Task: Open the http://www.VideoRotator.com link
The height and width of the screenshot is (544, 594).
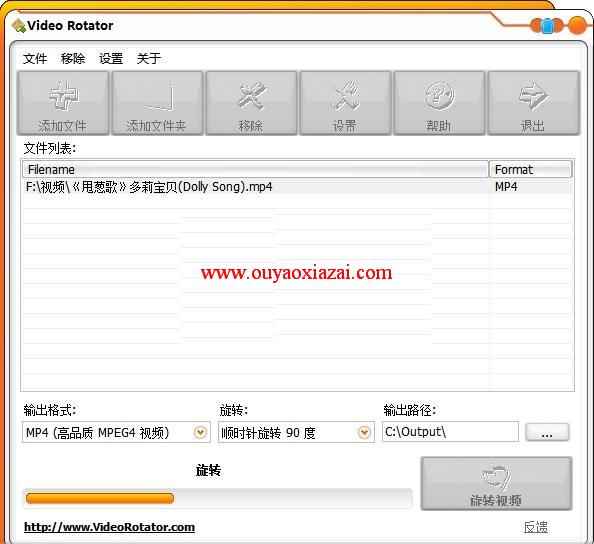Action: (109, 527)
